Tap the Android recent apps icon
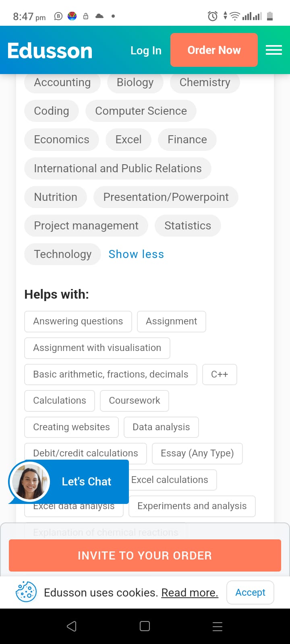Screen dimensions: 290x644 tap(217, 626)
